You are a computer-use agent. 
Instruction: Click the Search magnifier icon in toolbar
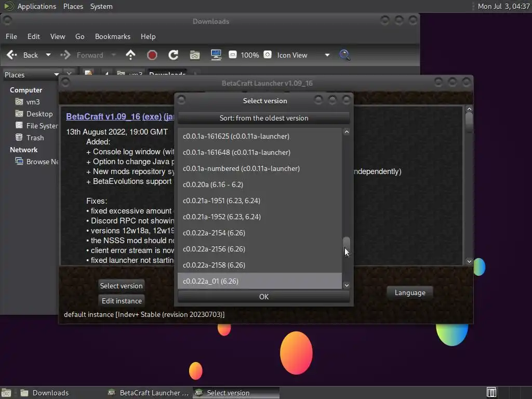pos(345,55)
